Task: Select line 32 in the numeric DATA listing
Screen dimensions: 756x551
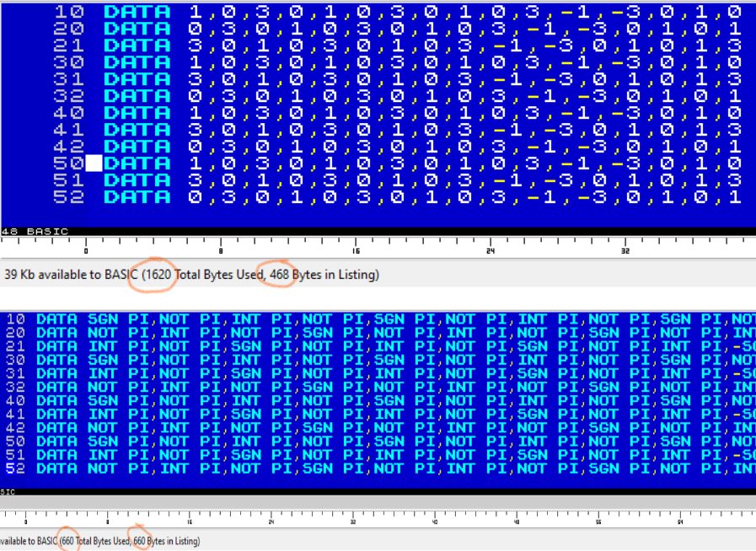Action: point(398,96)
